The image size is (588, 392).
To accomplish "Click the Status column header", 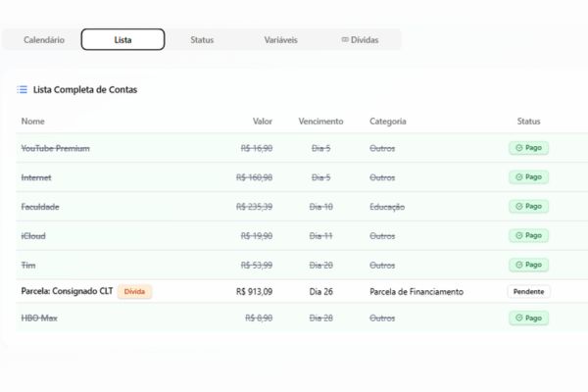I will click(x=528, y=122).
